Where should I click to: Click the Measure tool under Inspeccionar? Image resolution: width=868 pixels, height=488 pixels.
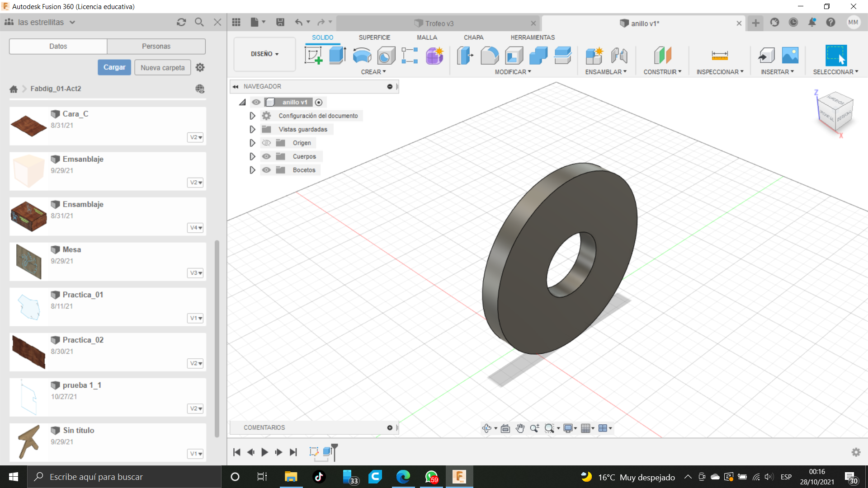point(719,56)
